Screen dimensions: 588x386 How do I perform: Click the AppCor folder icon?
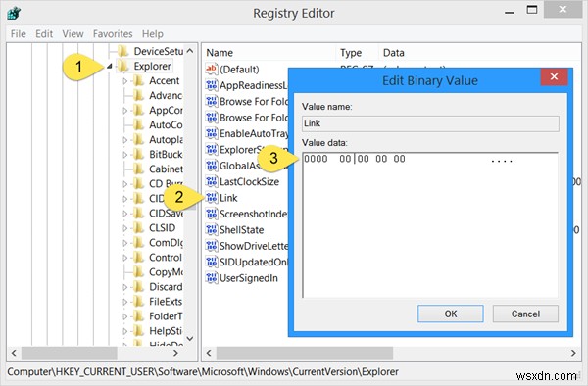coord(138,110)
